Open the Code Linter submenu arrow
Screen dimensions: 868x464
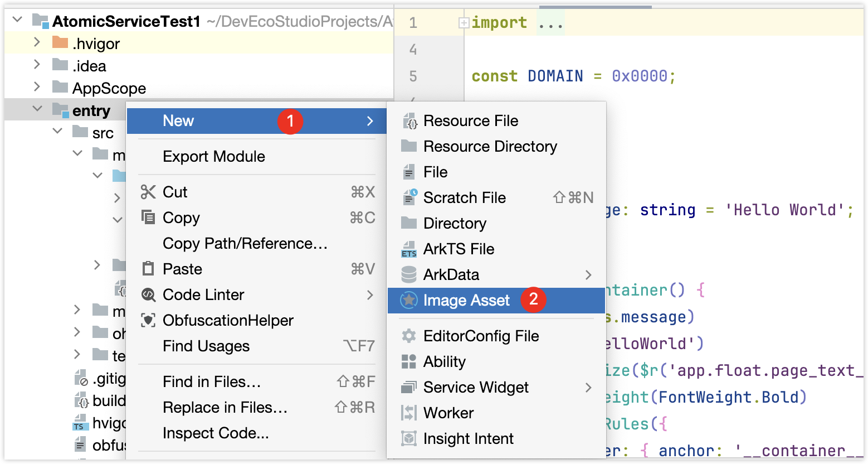(x=370, y=294)
